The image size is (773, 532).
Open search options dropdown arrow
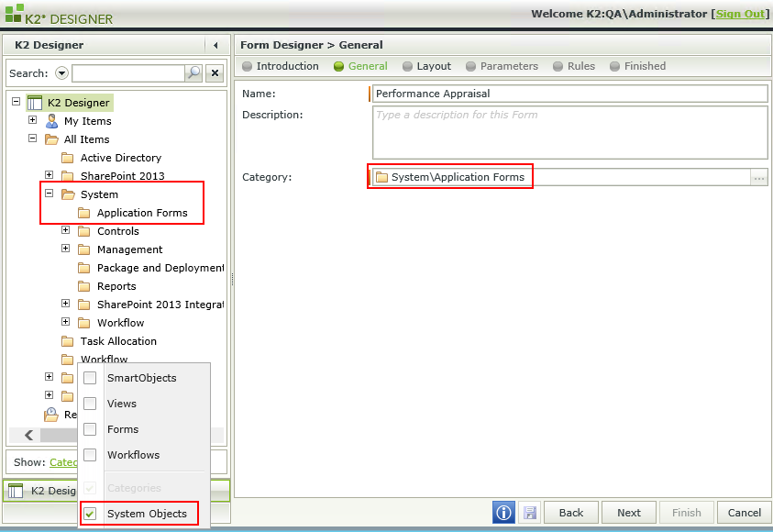[61, 73]
